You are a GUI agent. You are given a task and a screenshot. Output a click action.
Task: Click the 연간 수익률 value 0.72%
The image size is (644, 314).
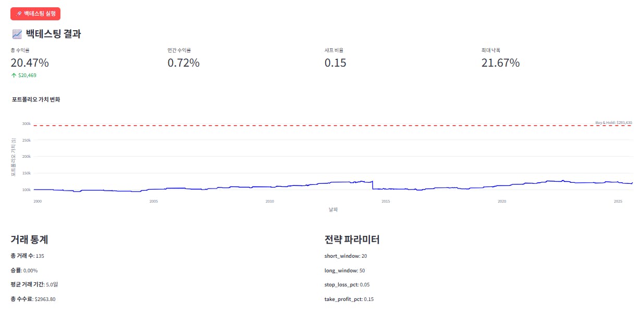click(183, 63)
